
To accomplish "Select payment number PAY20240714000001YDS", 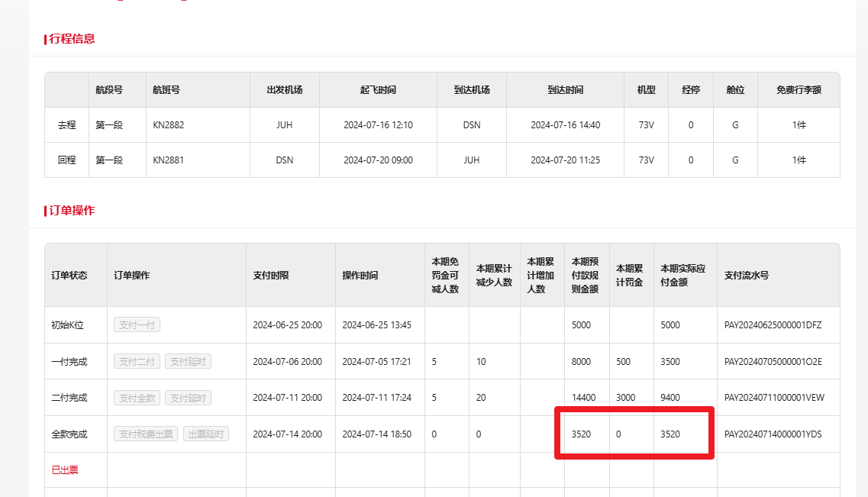I will pyautogui.click(x=773, y=434).
